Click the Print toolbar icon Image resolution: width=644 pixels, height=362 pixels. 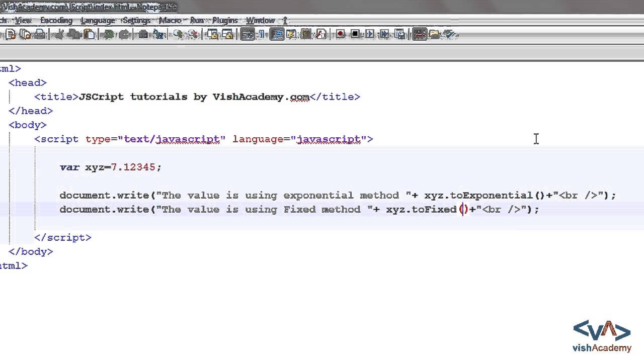(x=40, y=34)
